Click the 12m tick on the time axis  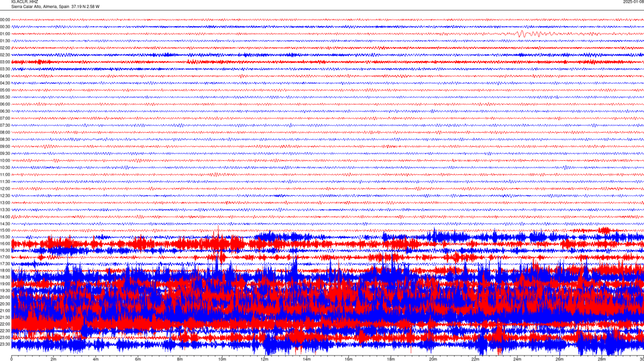[264, 359]
